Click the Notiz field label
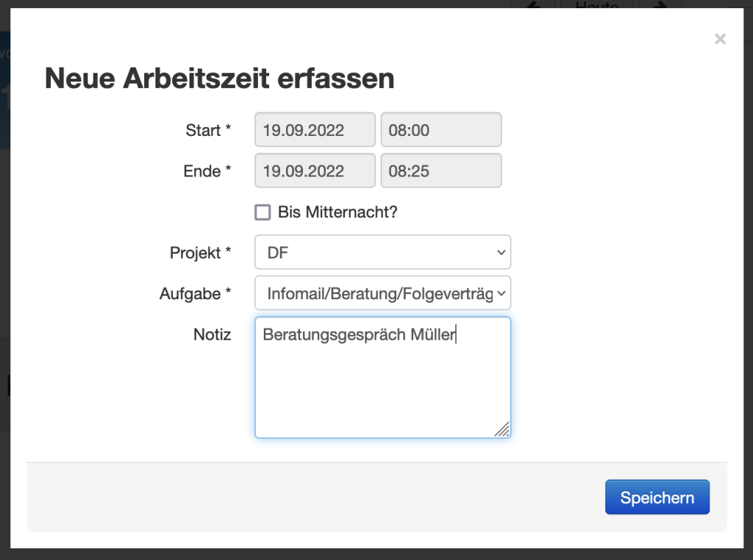The height and width of the screenshot is (560, 753). (x=212, y=334)
